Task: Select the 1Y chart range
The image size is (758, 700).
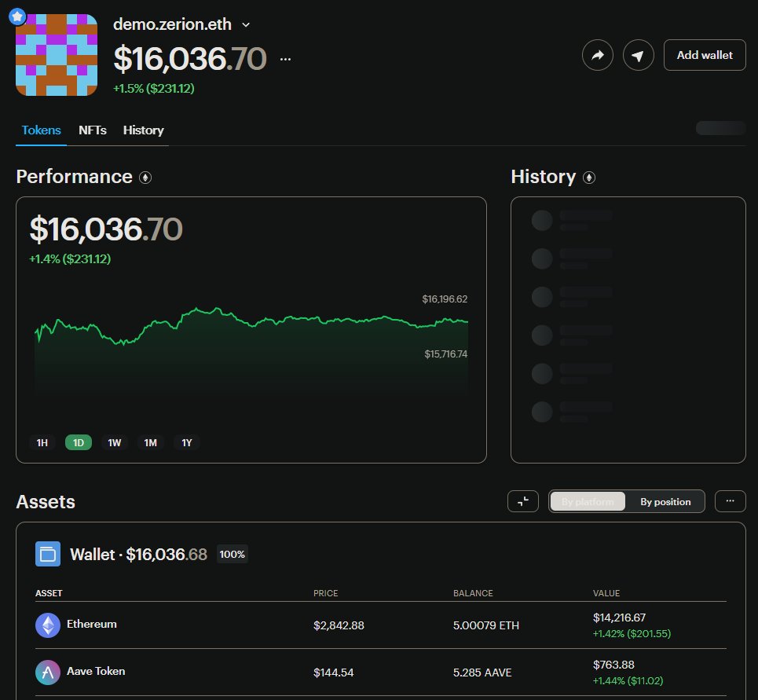Action: click(x=187, y=443)
